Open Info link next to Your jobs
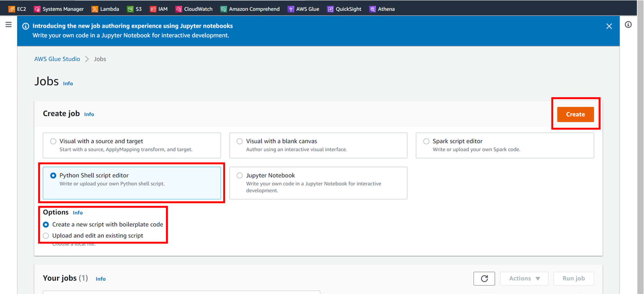The width and height of the screenshot is (644, 294). tap(101, 279)
